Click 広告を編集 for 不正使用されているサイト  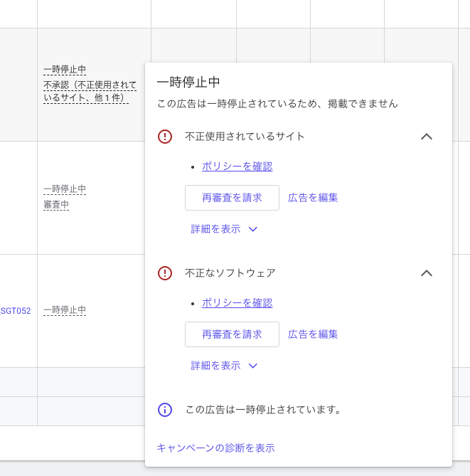(313, 198)
